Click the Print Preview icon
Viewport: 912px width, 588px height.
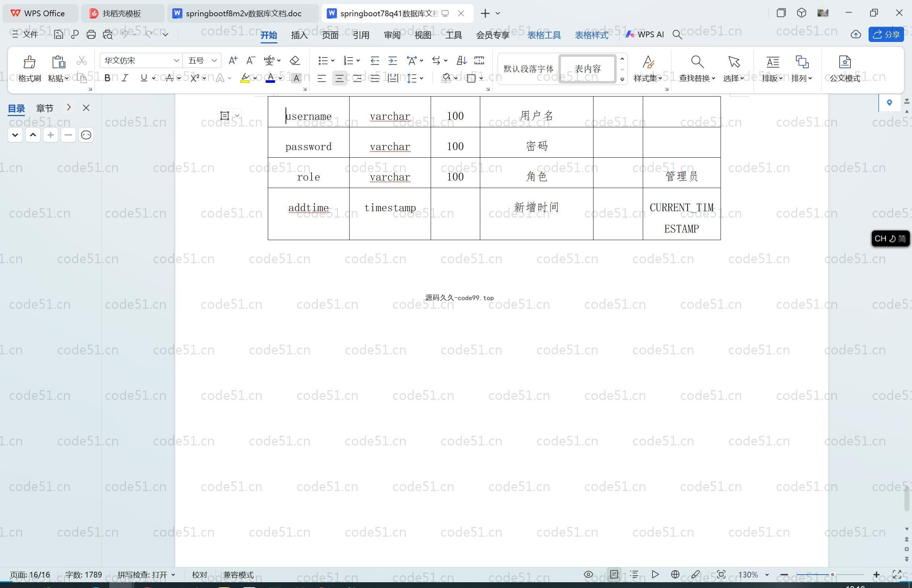pos(108,34)
